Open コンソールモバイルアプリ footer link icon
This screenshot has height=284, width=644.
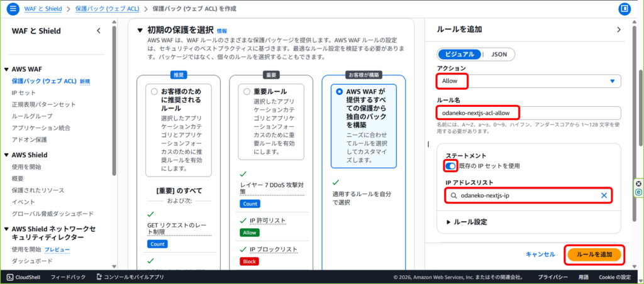(x=99, y=277)
